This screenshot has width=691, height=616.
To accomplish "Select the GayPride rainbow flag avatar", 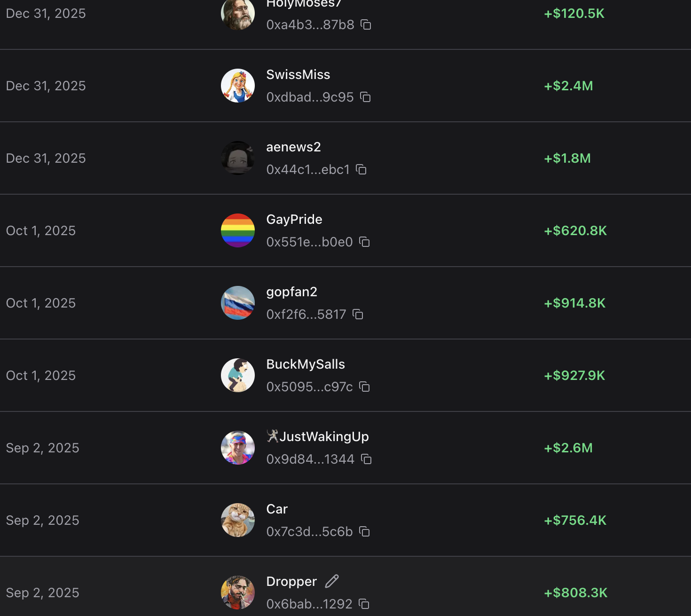I will [x=238, y=230].
